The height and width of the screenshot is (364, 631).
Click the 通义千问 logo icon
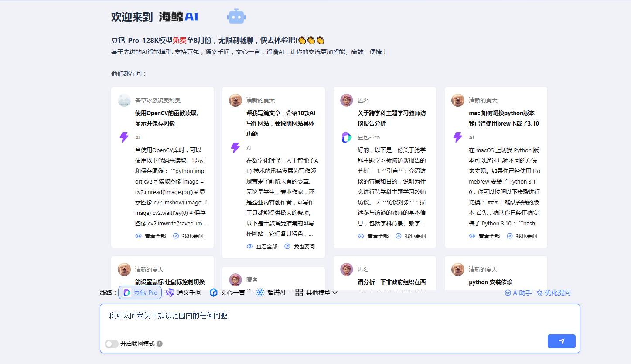[x=170, y=293]
